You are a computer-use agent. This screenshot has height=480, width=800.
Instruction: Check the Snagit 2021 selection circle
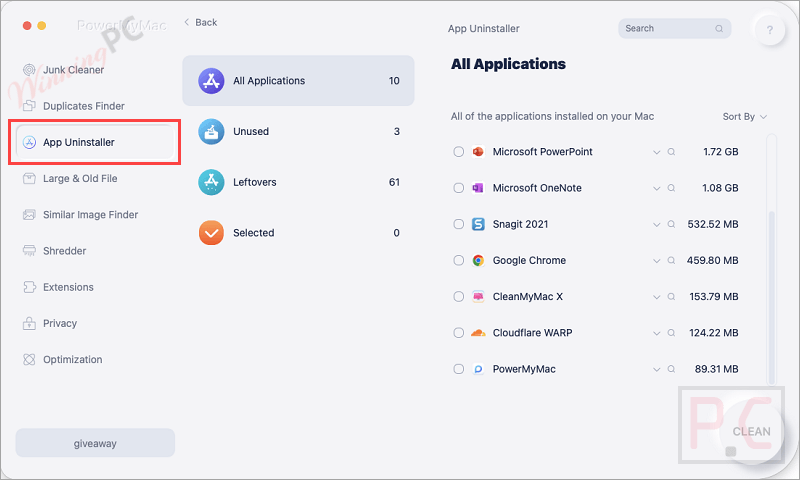[x=459, y=224]
